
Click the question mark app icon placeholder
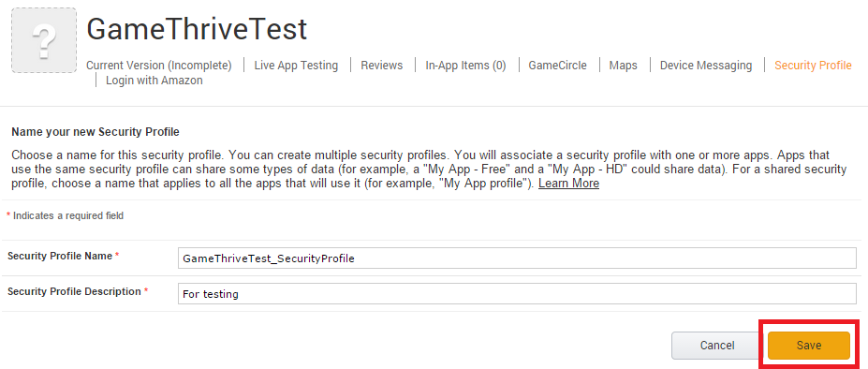click(44, 40)
